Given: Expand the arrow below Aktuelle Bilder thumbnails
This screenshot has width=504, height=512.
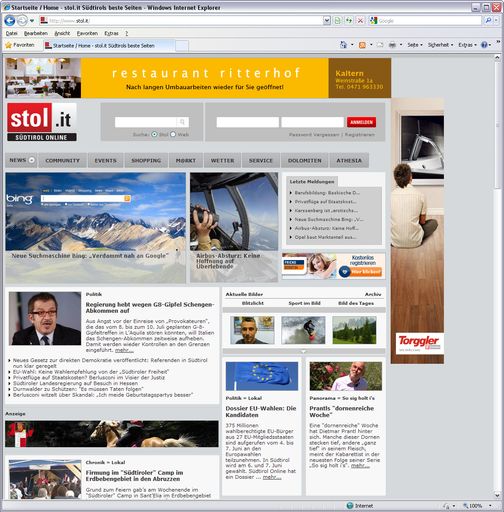Looking at the screenshot, I should (x=303, y=351).
